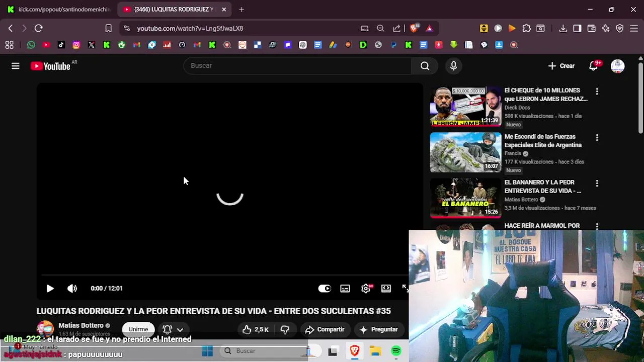Image resolution: width=644 pixels, height=362 pixels.
Task: Toggle subtitles in the video player
Action: (x=345, y=288)
